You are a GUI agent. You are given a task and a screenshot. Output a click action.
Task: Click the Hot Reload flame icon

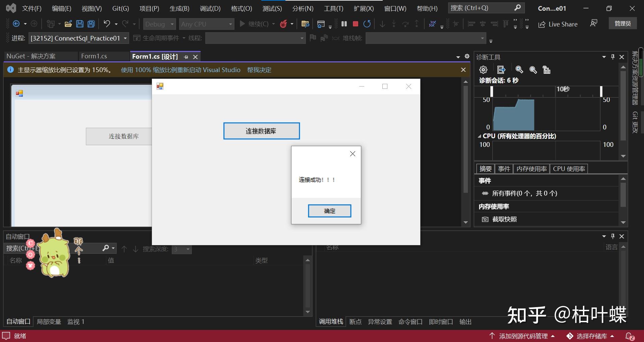point(283,24)
